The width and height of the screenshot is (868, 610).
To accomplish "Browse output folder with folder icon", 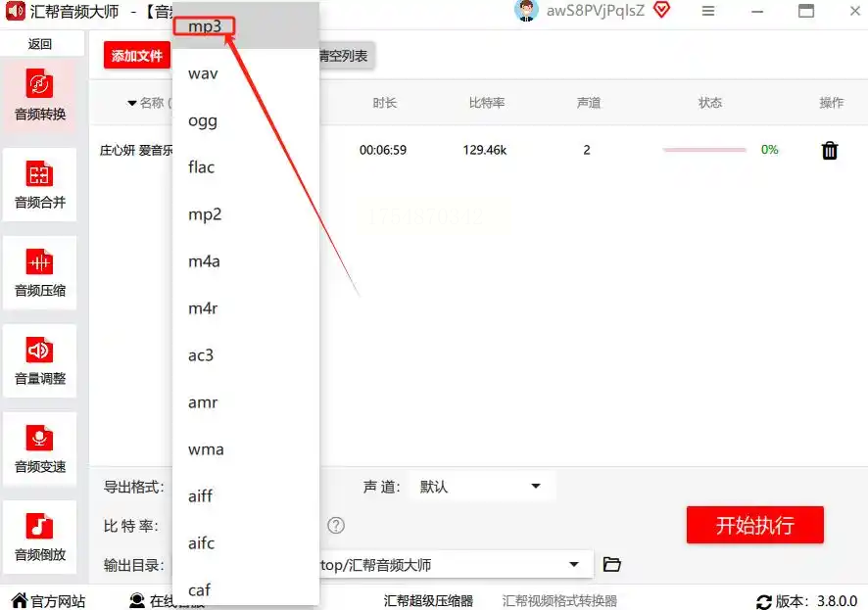I will (611, 564).
